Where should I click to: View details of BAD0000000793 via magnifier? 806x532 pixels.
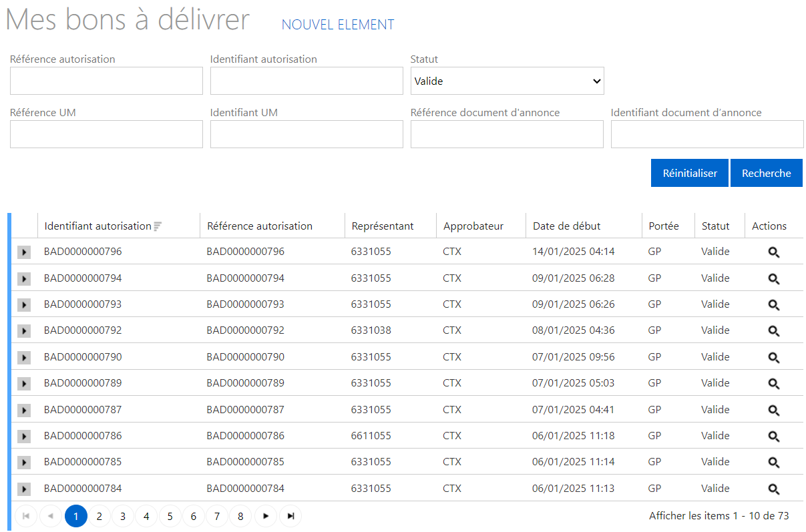pyautogui.click(x=773, y=305)
